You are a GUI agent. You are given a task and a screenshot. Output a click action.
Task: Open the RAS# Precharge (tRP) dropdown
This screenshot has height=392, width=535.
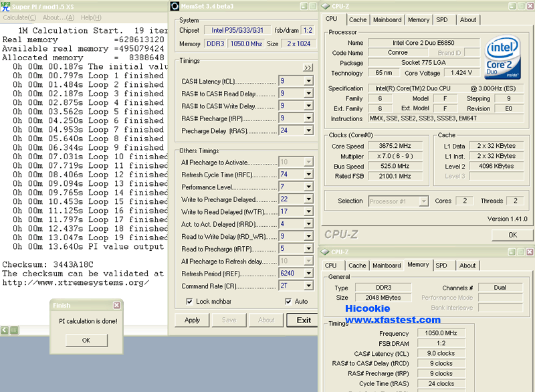pos(308,118)
